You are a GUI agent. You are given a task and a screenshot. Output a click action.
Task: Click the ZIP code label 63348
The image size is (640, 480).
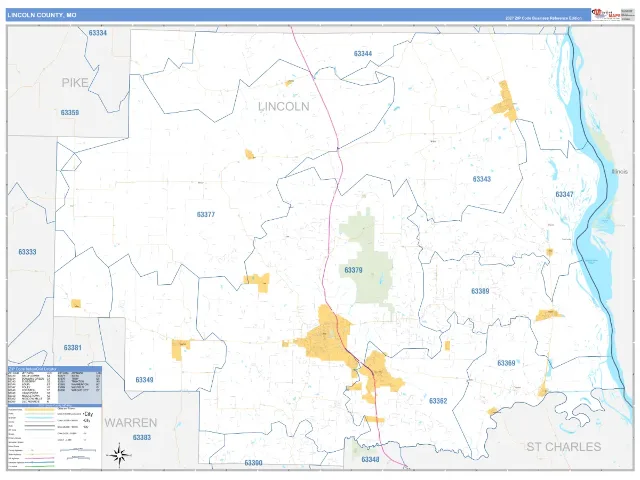(370, 460)
